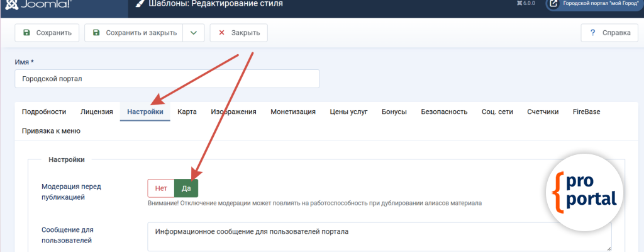Screen dimensions: 644x252
Task: Click Close button with red X
Action: [x=239, y=33]
